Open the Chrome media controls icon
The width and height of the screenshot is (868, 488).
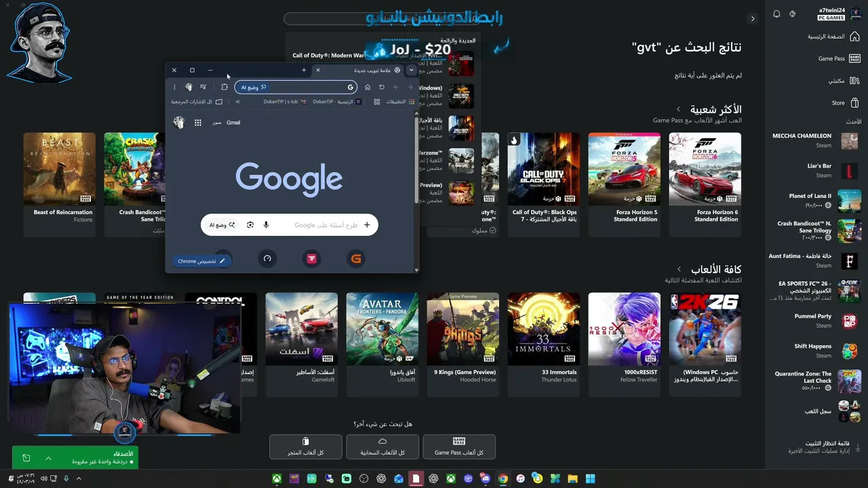(x=203, y=87)
